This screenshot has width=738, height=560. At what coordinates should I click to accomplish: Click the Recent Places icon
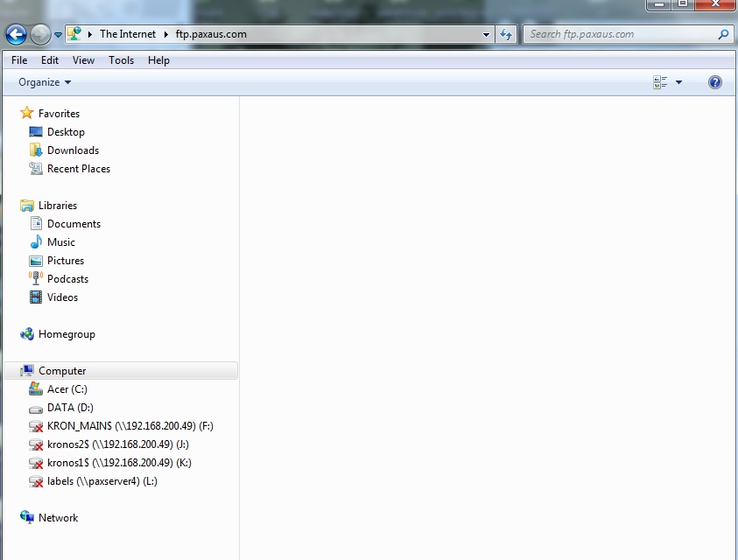36,169
